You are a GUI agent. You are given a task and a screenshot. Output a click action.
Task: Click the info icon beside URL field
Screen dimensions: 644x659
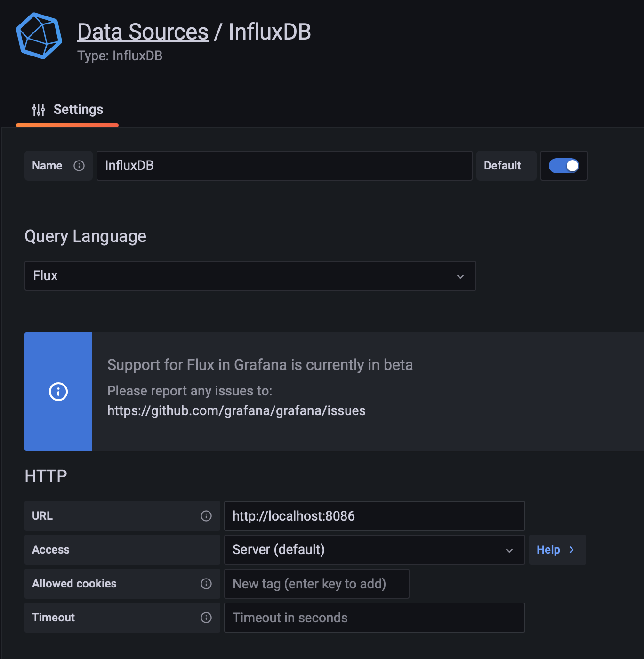(206, 516)
